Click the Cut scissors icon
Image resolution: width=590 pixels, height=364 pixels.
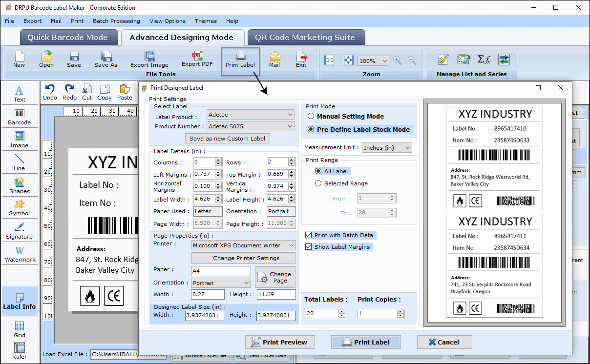coord(87,92)
